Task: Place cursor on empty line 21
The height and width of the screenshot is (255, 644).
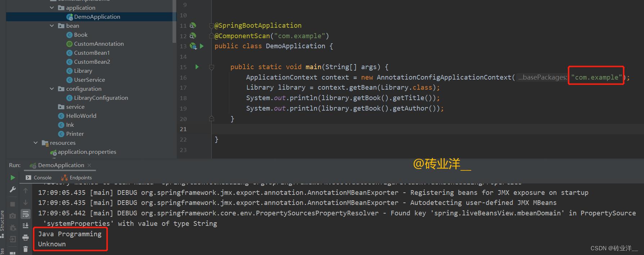Action: (x=428, y=129)
